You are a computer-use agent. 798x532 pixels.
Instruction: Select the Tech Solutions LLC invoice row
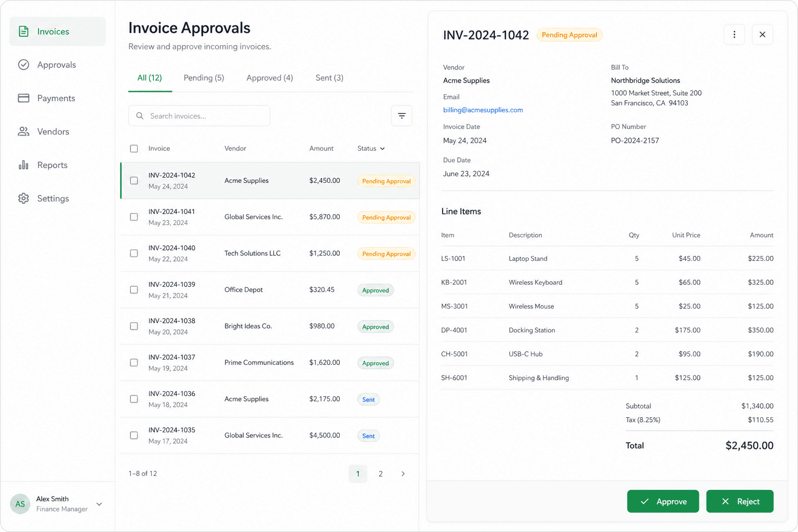270,254
